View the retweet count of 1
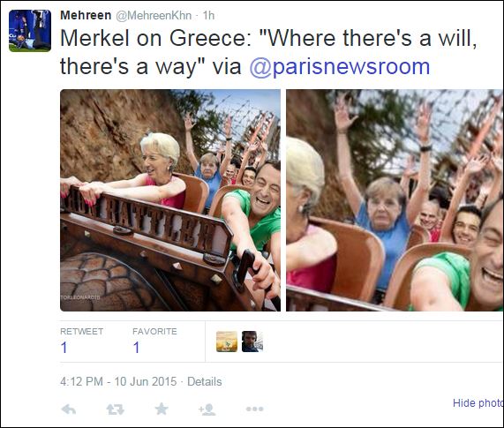The width and height of the screenshot is (504, 428). [x=64, y=348]
